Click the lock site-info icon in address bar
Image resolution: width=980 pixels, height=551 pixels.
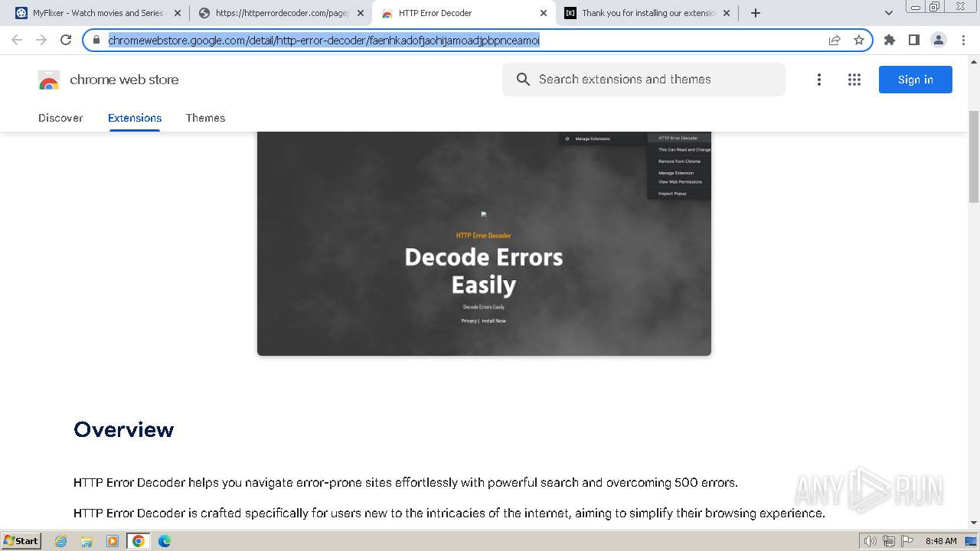[96, 40]
